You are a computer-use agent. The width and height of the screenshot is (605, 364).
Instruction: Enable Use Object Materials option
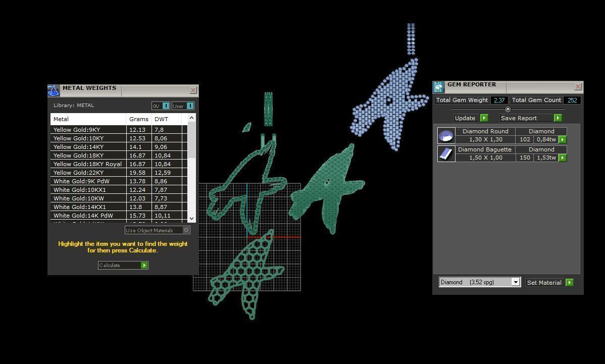click(x=158, y=230)
